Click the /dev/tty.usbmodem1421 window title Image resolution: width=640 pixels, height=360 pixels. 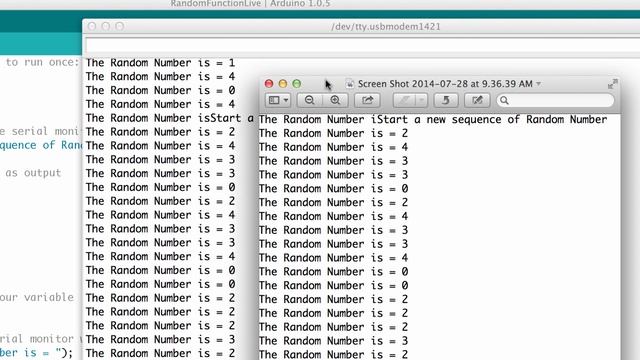coord(386,27)
